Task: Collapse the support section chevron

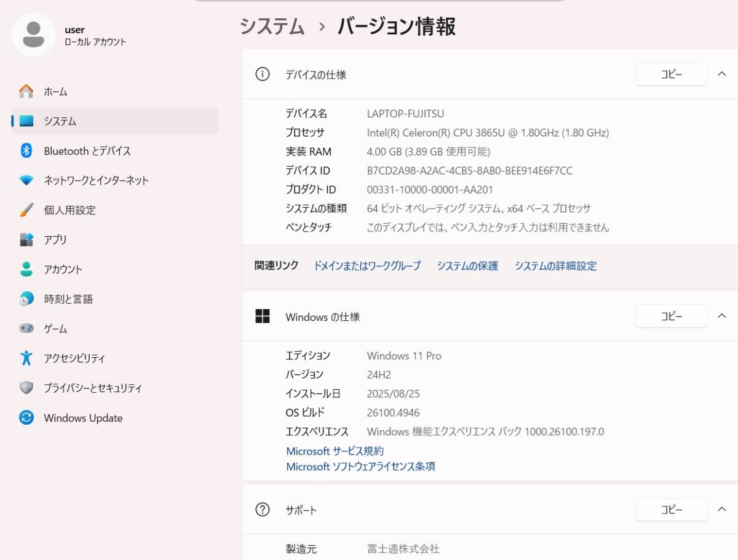Action: tap(722, 510)
